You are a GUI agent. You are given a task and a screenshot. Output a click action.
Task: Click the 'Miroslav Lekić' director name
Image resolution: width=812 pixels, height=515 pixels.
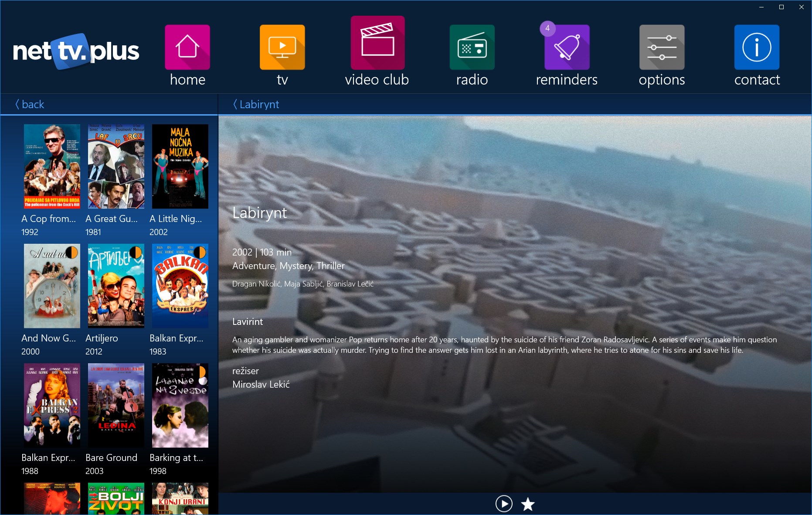261,384
